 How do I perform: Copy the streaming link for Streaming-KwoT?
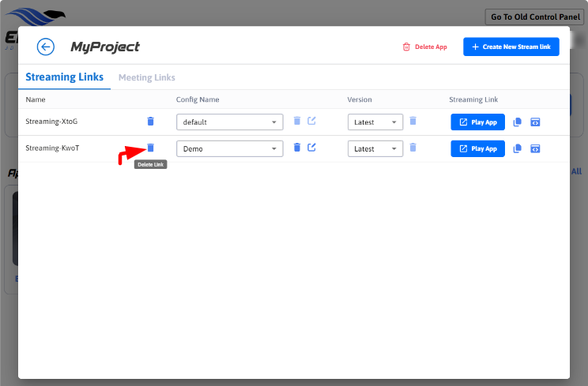point(518,148)
